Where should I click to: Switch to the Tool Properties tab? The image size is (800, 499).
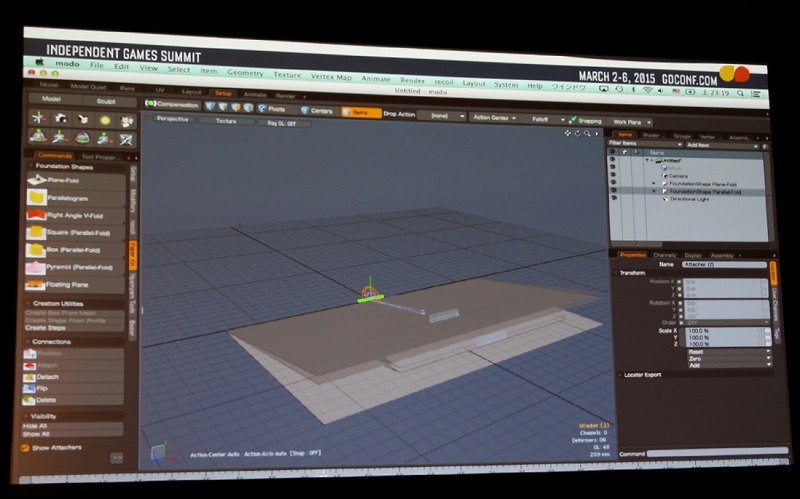tap(99, 157)
